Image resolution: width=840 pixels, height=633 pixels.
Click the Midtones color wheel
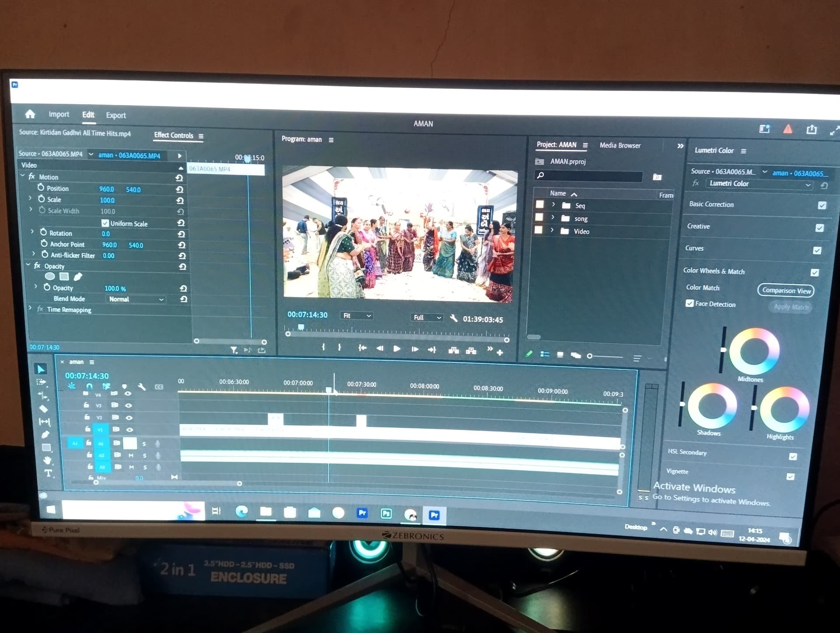754,351
